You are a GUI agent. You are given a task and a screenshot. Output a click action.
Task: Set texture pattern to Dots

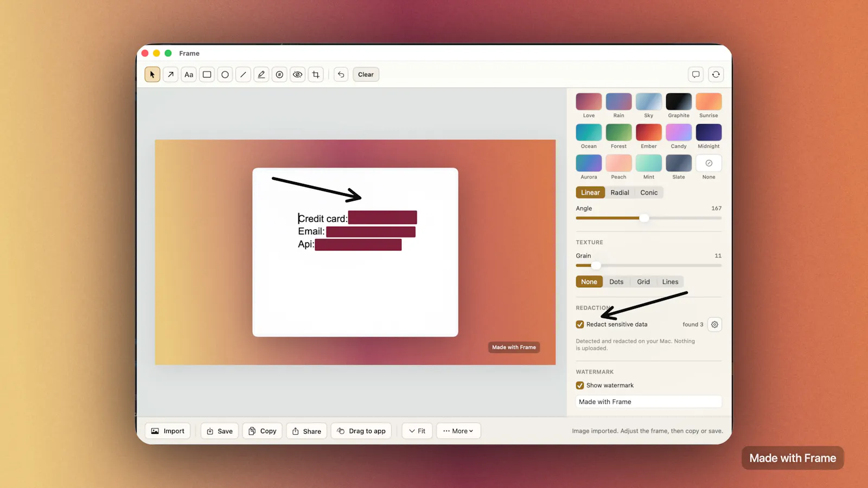[x=616, y=282]
